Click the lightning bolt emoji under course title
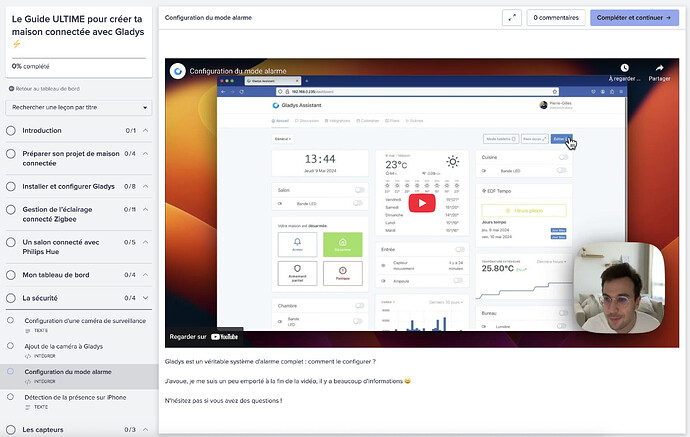 click(16, 44)
